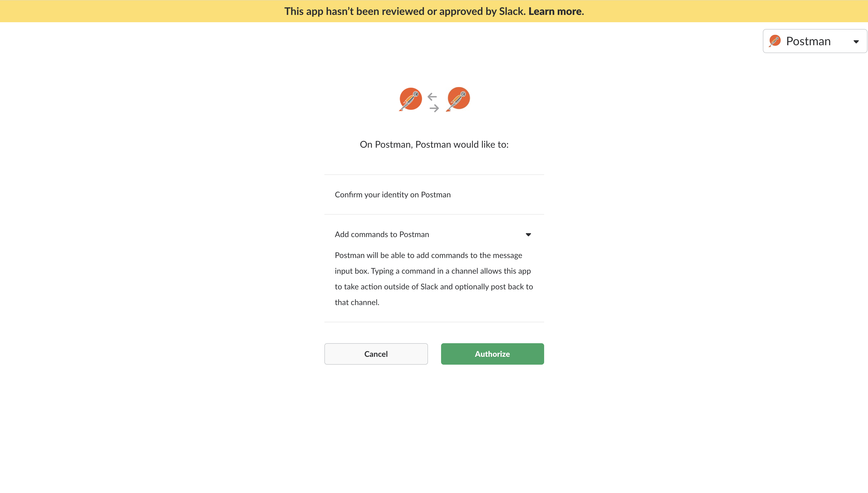The width and height of the screenshot is (868, 493).
Task: Collapse the Add commands permission caret
Action: [x=528, y=235]
